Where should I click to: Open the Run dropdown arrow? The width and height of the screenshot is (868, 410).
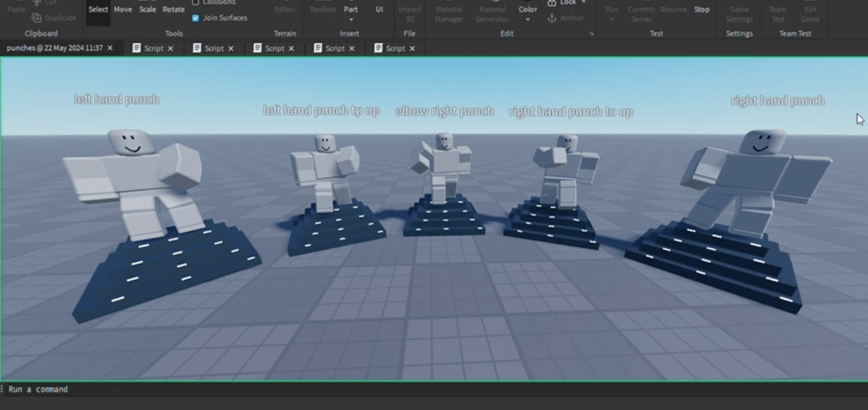click(x=612, y=20)
